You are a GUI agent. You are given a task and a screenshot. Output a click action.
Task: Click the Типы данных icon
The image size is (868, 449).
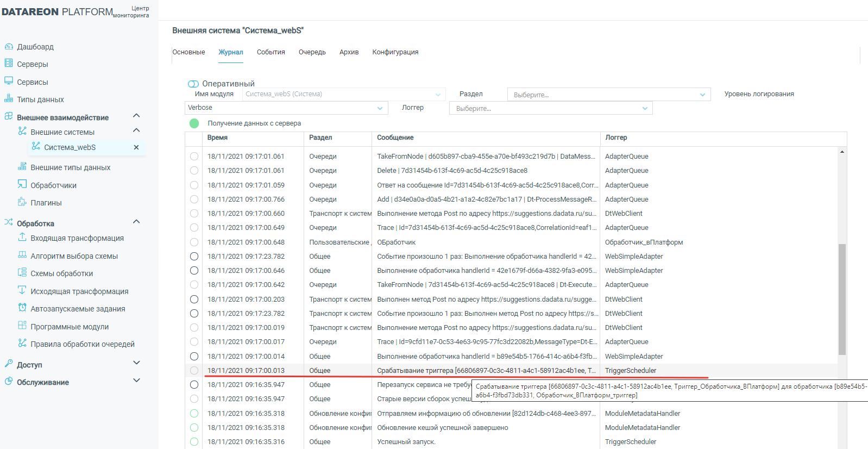coord(9,99)
